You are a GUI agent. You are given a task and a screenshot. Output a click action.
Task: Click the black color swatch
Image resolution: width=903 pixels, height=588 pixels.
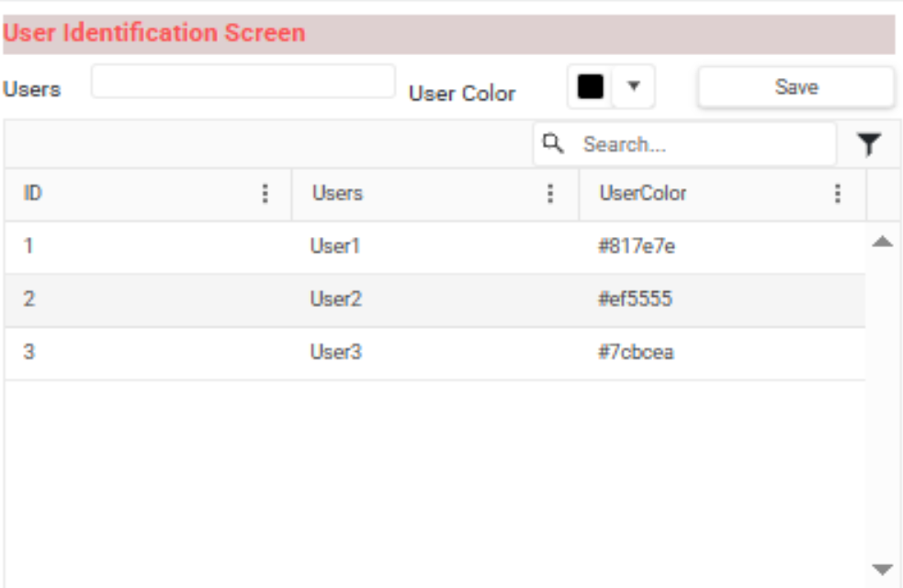[591, 86]
